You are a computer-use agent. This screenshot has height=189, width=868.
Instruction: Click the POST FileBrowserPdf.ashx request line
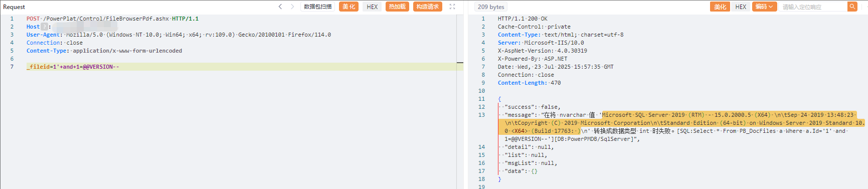point(112,19)
